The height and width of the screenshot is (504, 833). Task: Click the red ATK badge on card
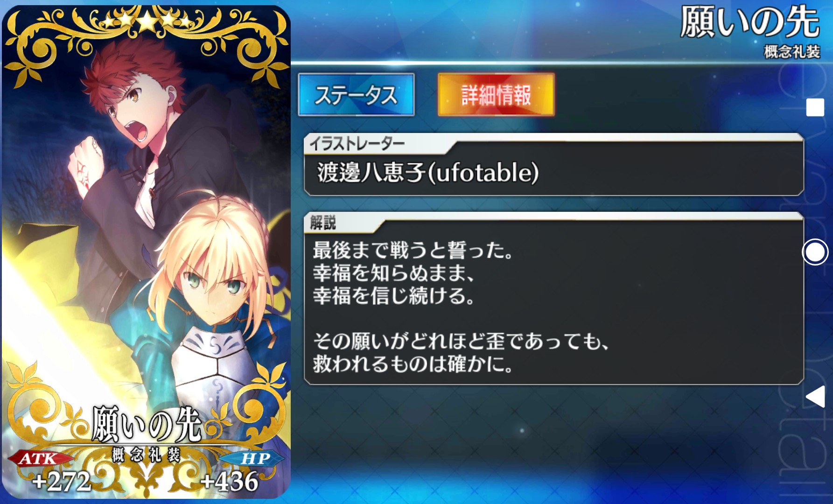[x=39, y=459]
